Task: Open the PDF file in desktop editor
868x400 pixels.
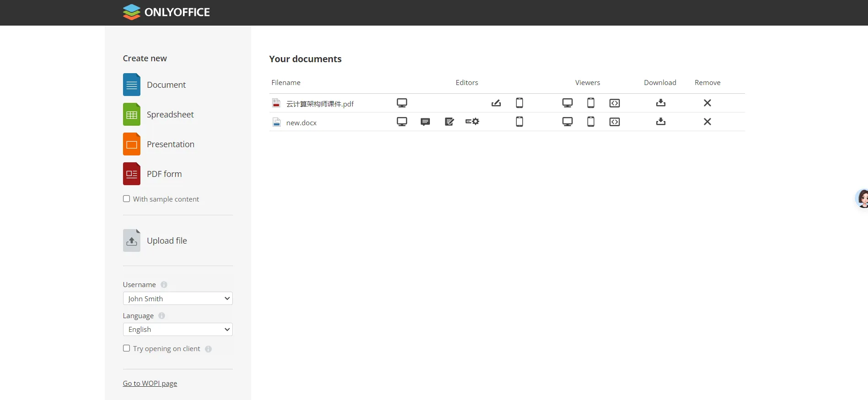Action: click(x=402, y=103)
